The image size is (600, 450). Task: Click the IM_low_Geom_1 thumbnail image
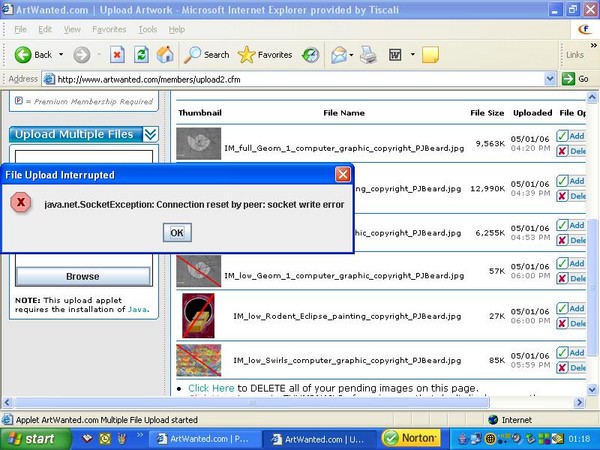click(x=199, y=271)
